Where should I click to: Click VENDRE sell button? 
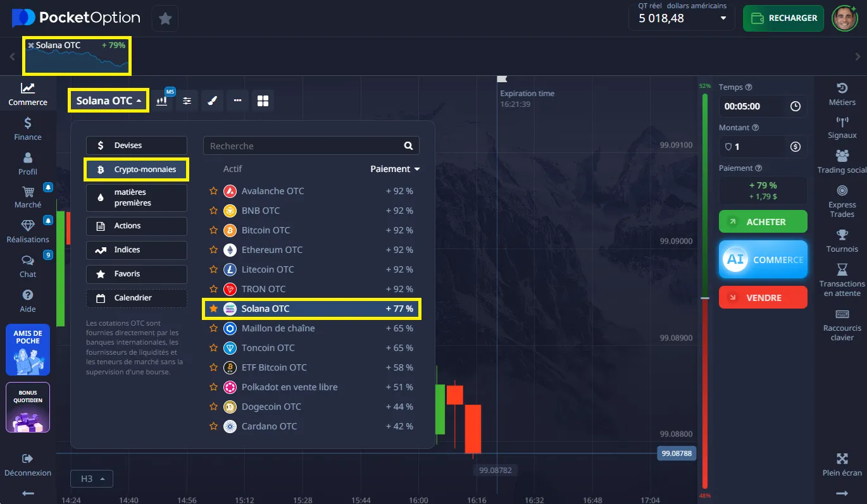(763, 297)
